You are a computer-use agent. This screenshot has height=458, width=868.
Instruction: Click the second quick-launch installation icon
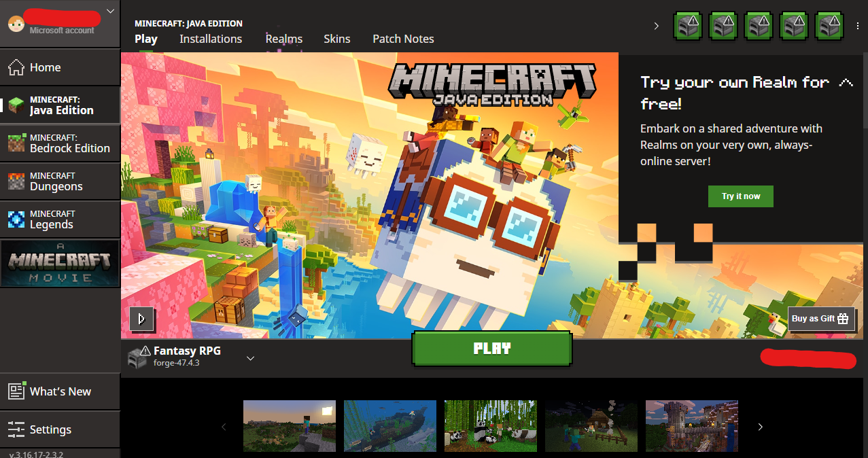point(723,26)
